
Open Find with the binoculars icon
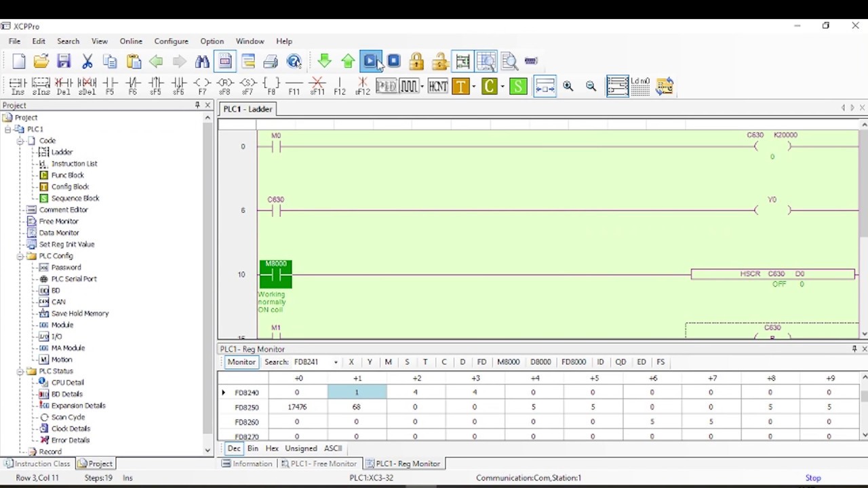202,62
